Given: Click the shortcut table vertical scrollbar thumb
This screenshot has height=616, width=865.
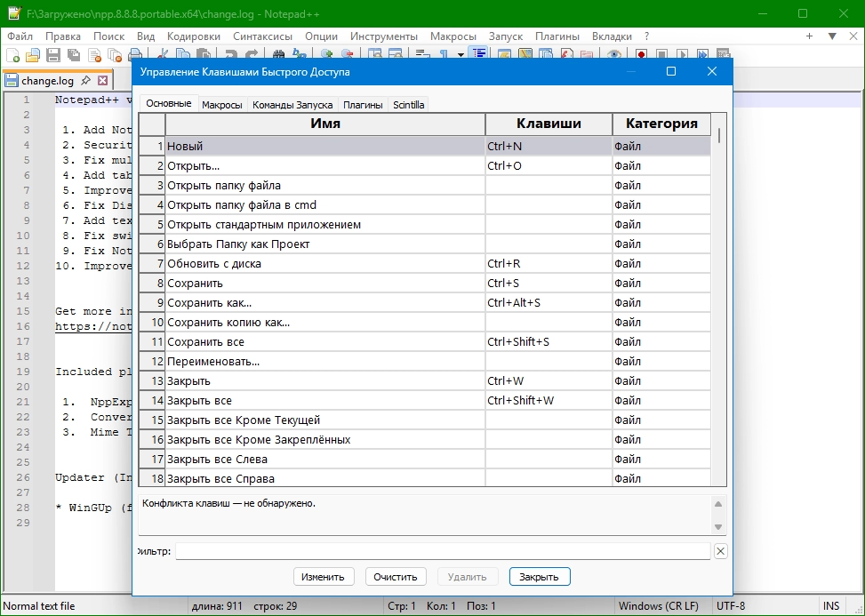Looking at the screenshot, I should click(x=719, y=136).
